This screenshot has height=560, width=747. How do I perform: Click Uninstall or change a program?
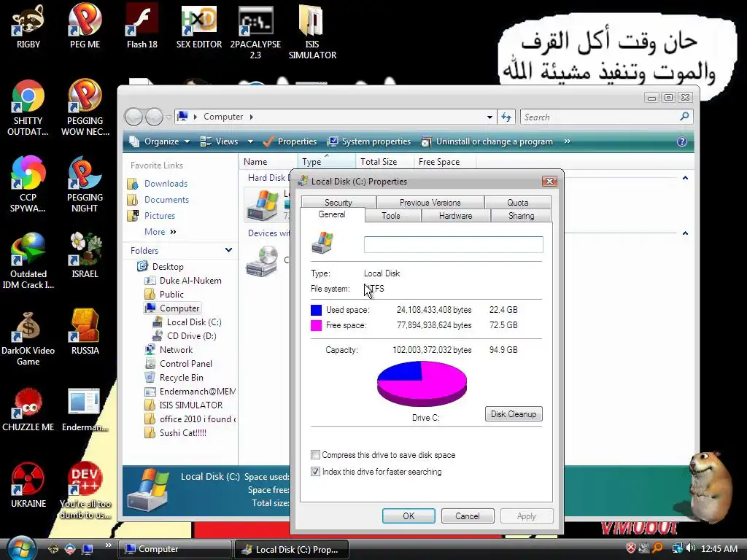click(487, 141)
